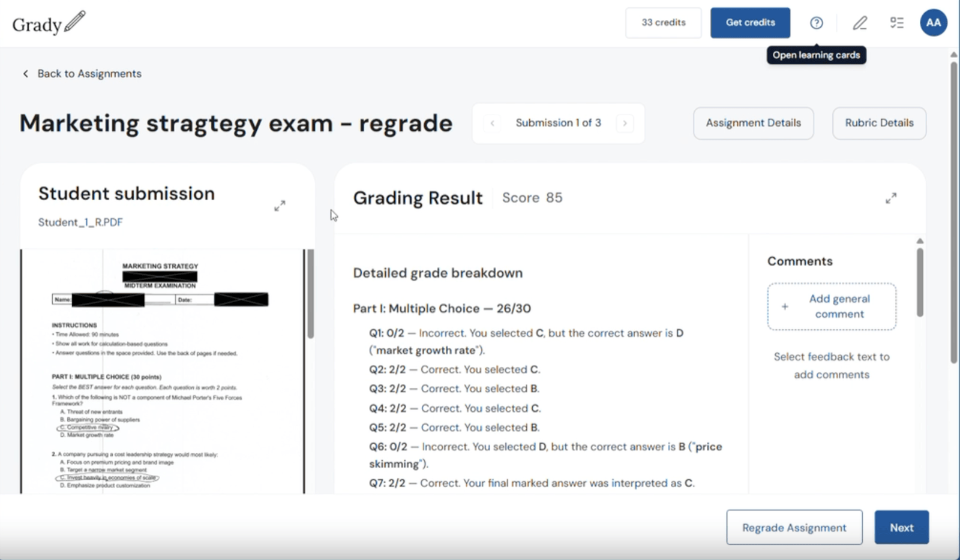The image size is (960, 560).
Task: Click the plus icon in Add general comment
Action: click(x=785, y=306)
